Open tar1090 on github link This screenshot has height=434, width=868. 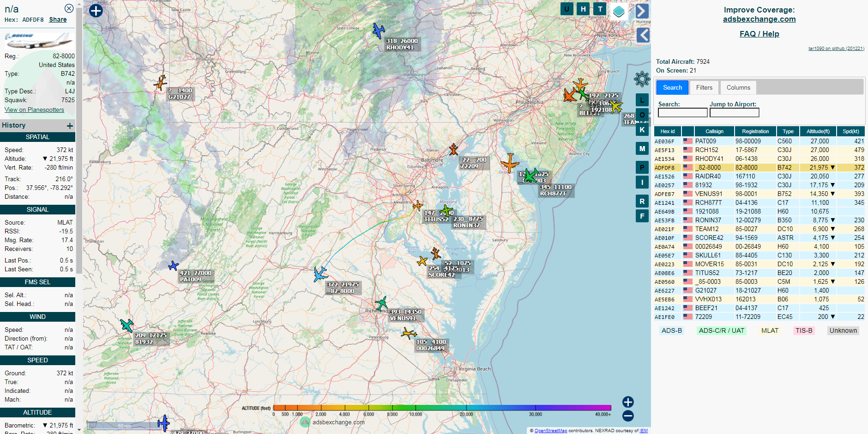(x=836, y=48)
